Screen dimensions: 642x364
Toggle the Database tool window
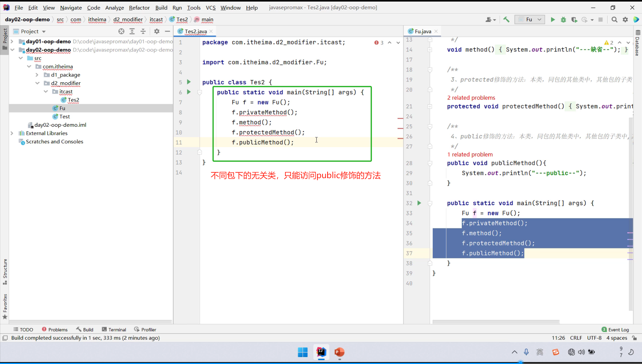click(x=637, y=43)
